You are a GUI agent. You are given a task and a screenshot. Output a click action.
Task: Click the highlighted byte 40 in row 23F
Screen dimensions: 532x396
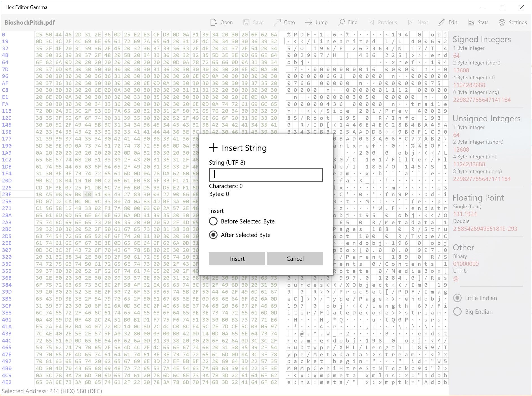coord(88,195)
